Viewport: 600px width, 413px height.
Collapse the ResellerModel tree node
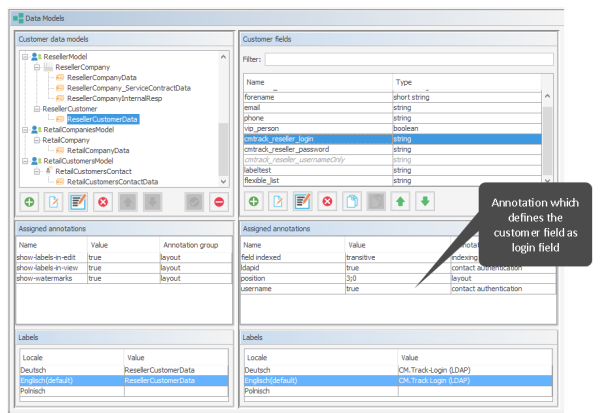click(x=25, y=58)
